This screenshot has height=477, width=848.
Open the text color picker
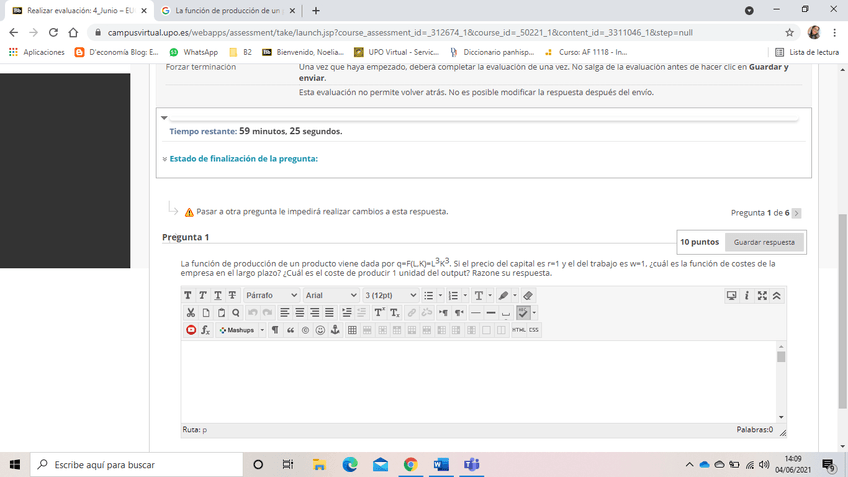(481, 296)
